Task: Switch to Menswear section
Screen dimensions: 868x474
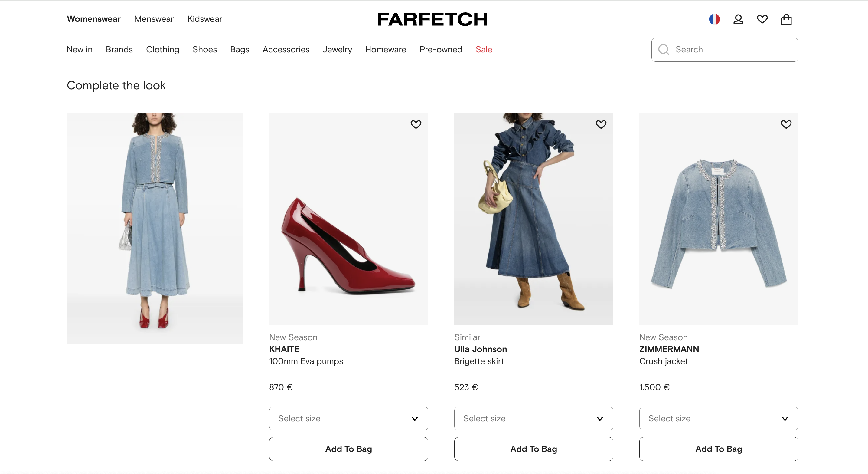Action: click(154, 19)
